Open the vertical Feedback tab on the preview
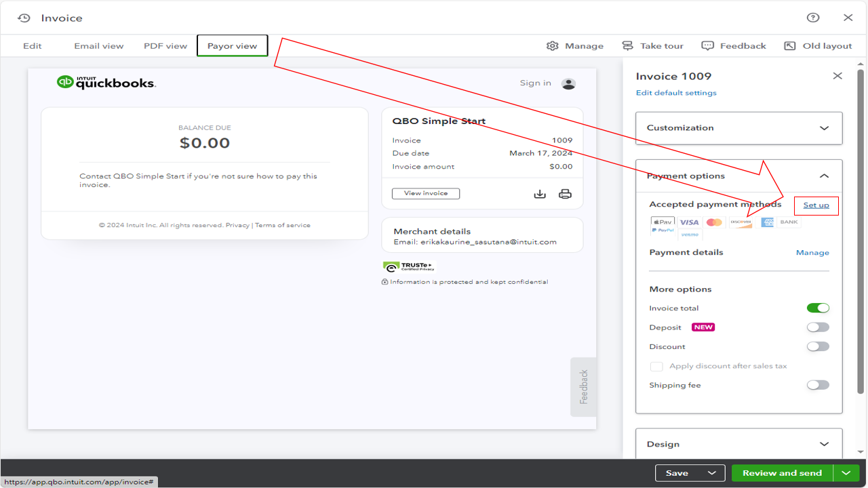 click(583, 386)
